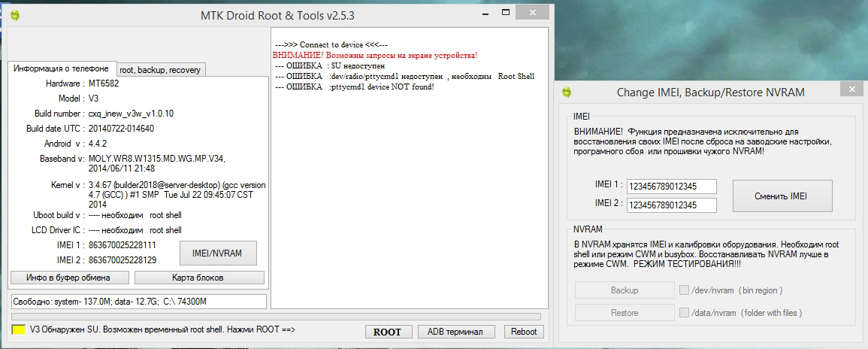Click IMEI 2 value 863670025228129

(x=122, y=259)
